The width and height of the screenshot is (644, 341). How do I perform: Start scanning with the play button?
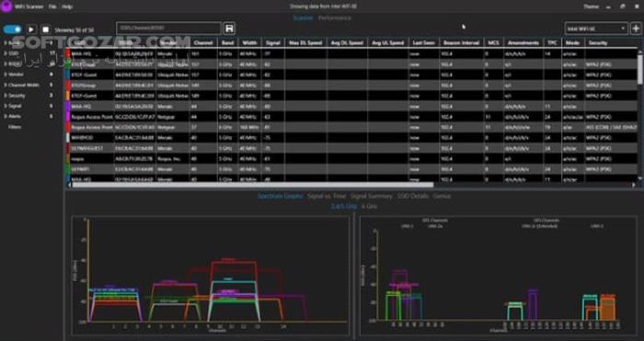31,29
